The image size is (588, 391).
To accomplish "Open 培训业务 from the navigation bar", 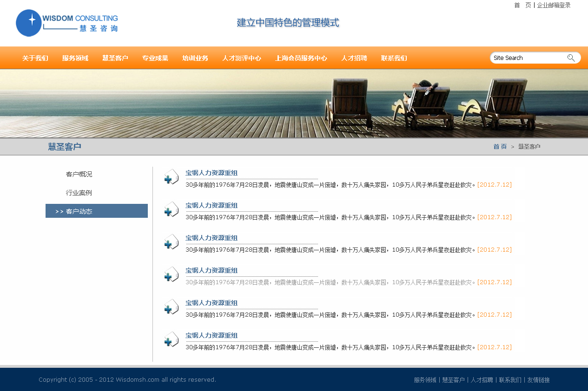I will tap(195, 58).
